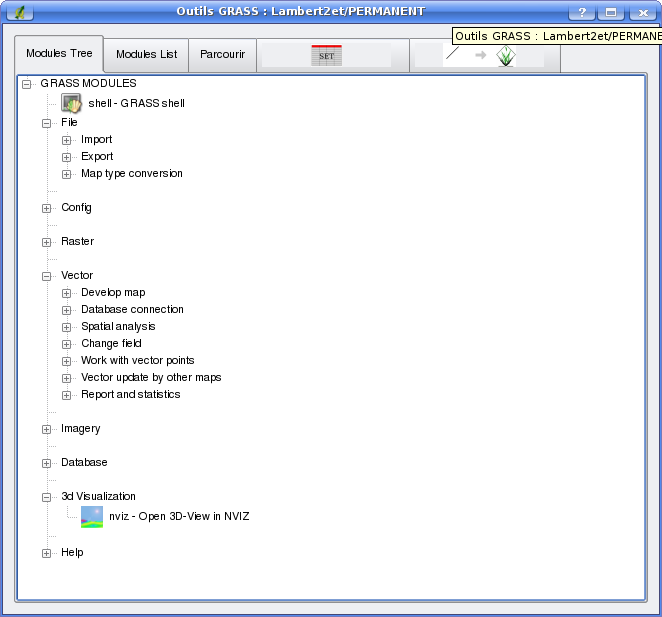Open the mapset SET icon tab
This screenshot has width=662, height=617.
[x=326, y=55]
